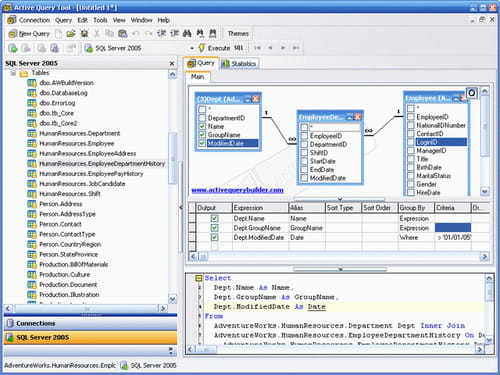Click the New Query toolbar button
This screenshot has height=375, width=500.
(29, 33)
